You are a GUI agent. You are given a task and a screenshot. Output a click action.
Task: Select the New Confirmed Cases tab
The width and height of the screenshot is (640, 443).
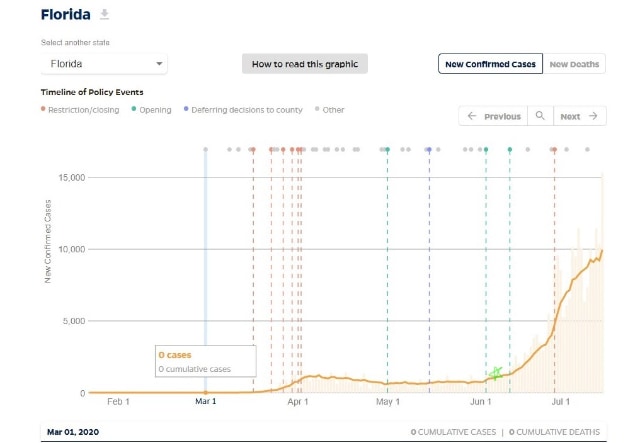point(490,64)
